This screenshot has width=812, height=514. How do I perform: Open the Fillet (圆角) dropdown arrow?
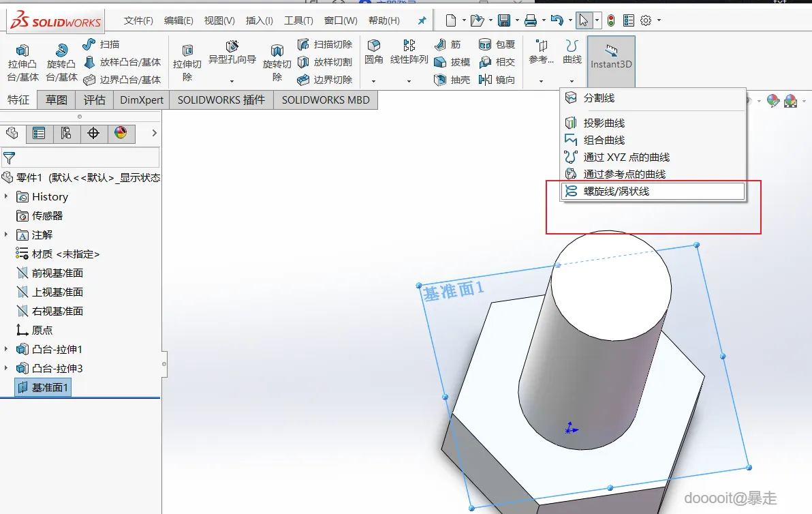[373, 81]
